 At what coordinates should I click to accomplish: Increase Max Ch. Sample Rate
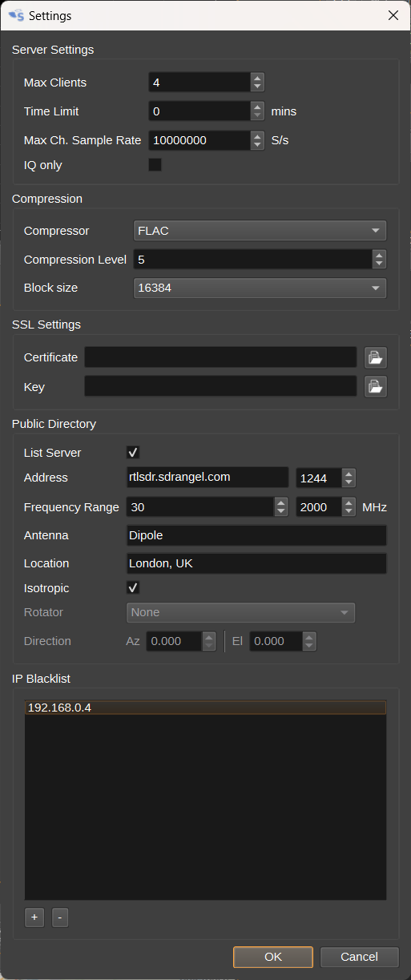[x=257, y=135]
